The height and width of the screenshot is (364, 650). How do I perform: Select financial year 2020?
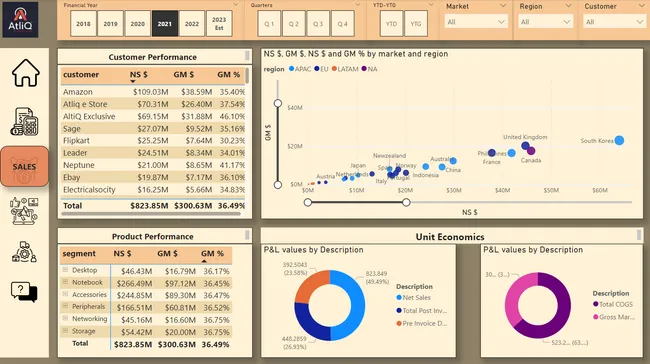[138, 24]
